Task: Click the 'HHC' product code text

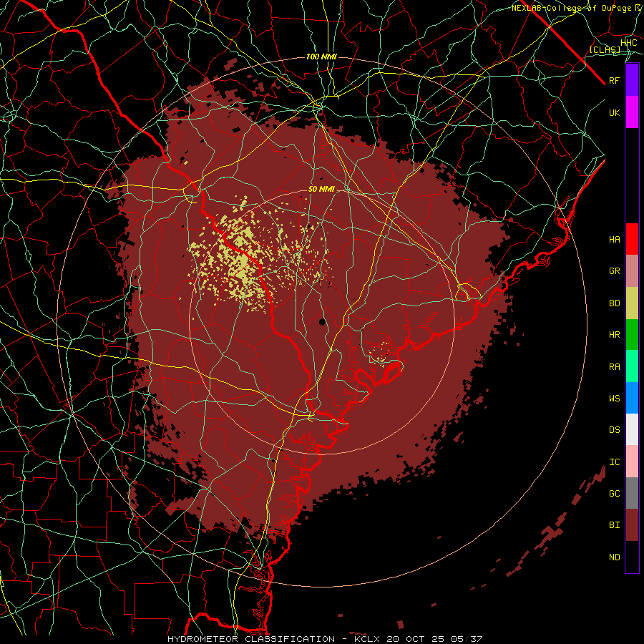Action: click(x=628, y=43)
